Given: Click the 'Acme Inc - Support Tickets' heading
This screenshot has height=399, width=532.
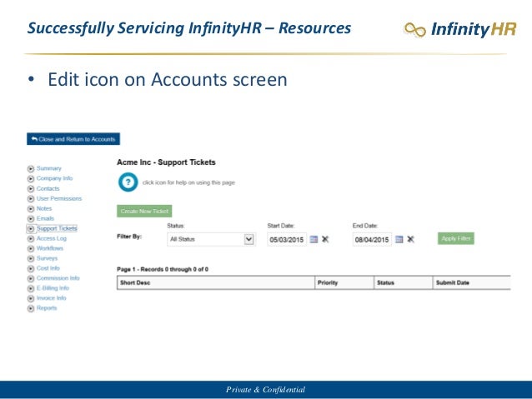Looking at the screenshot, I should point(166,162).
